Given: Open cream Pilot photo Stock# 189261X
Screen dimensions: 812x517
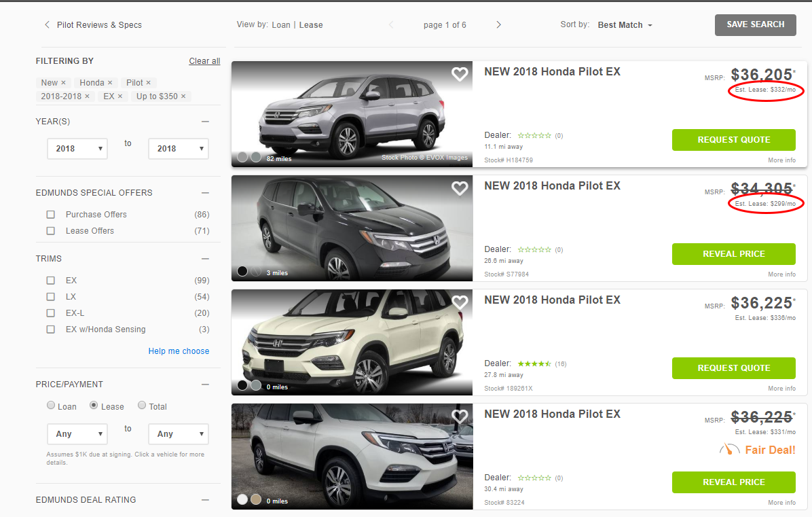Looking at the screenshot, I should click(352, 342).
